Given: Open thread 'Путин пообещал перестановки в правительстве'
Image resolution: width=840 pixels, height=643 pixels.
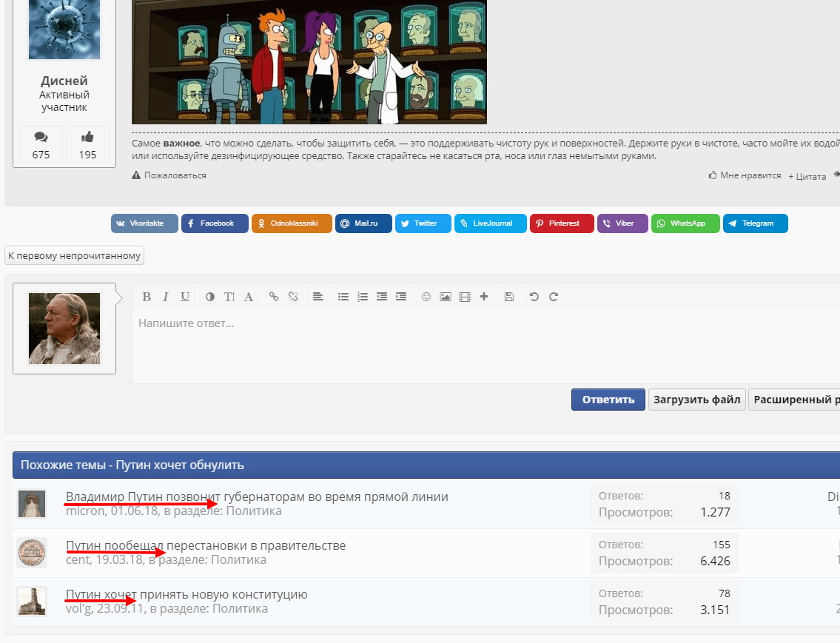Looking at the screenshot, I should [206, 545].
